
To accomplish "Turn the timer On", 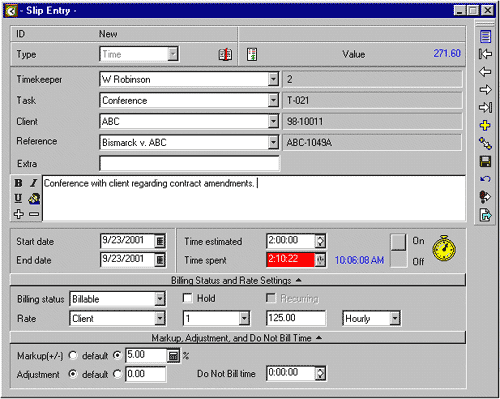I will (x=398, y=242).
